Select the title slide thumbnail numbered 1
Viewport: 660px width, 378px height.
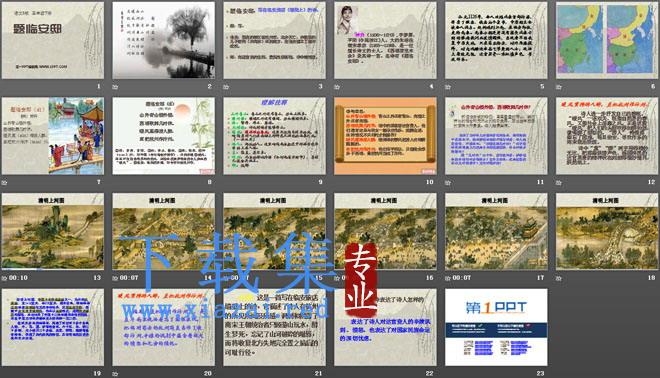tap(53, 40)
